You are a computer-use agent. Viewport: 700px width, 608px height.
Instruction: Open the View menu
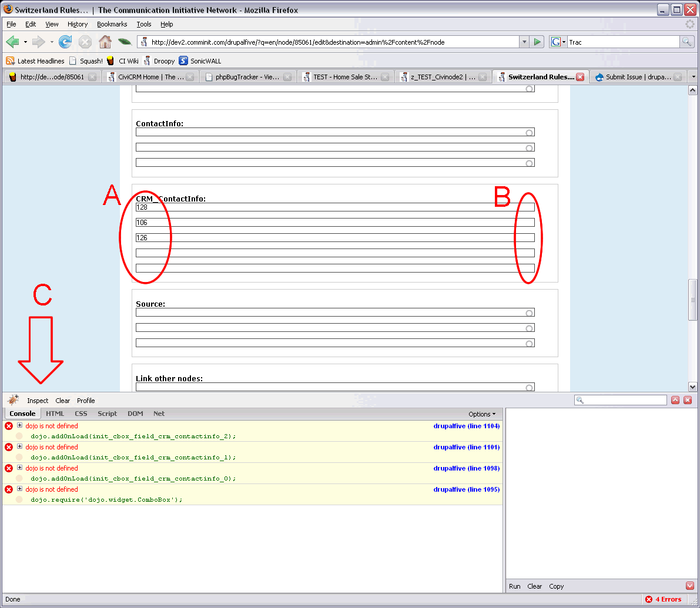point(52,24)
